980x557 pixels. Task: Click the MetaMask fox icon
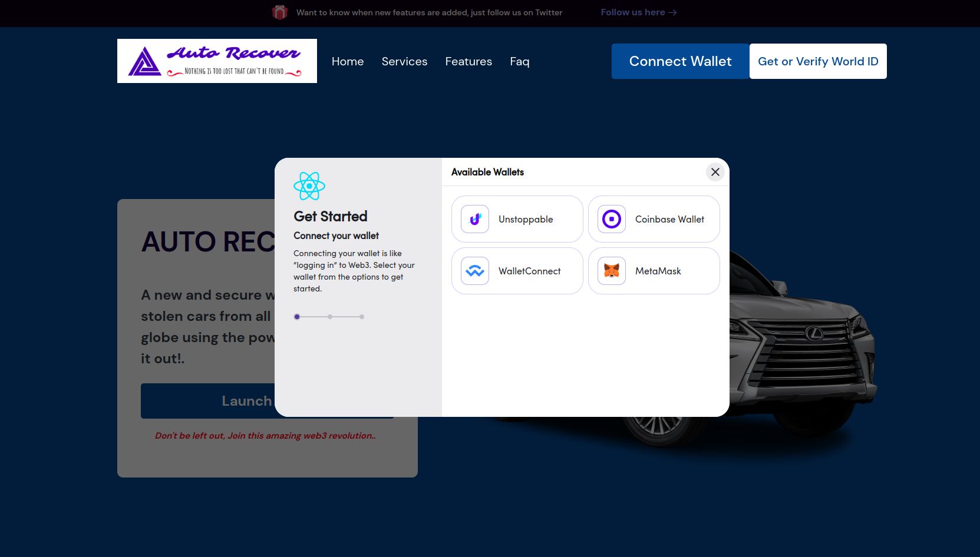(612, 271)
